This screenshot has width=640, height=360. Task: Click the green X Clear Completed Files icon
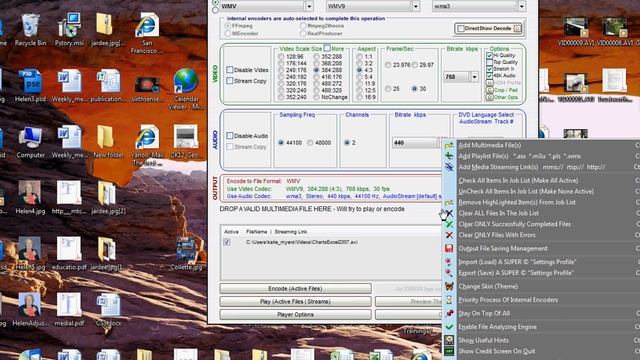pyautogui.click(x=449, y=224)
